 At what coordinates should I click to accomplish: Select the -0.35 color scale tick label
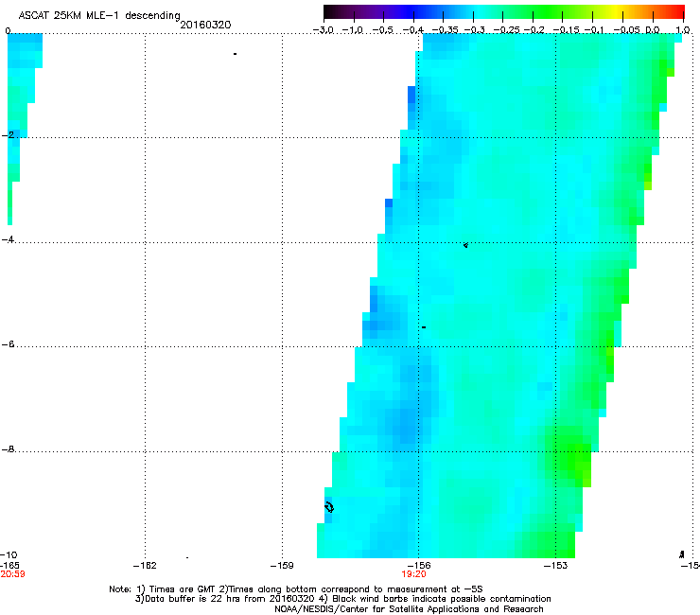click(x=446, y=30)
